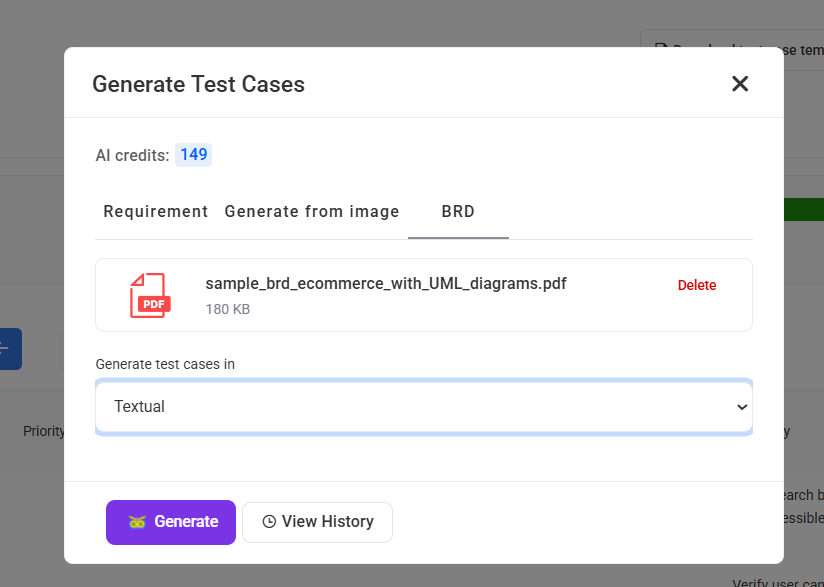Click the clock icon in View History
Screen dimensions: 824x587
click(x=269, y=522)
